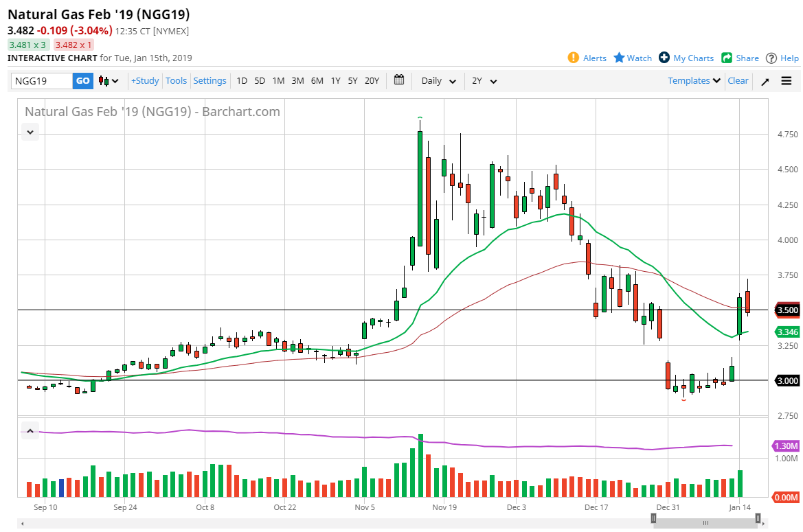Select the 6M time range
Image resolution: width=803 pixels, height=532 pixels.
(x=317, y=80)
